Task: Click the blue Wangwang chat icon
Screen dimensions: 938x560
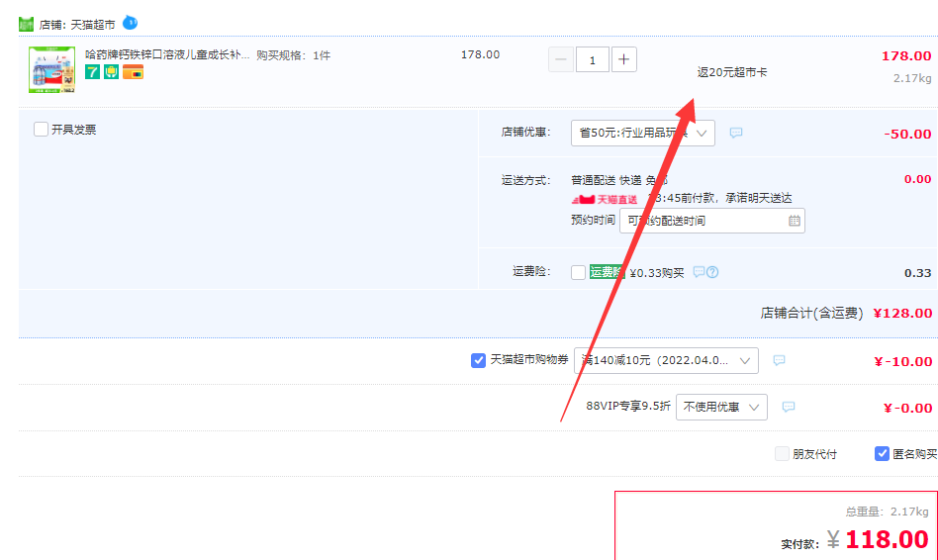Action: 130,23
